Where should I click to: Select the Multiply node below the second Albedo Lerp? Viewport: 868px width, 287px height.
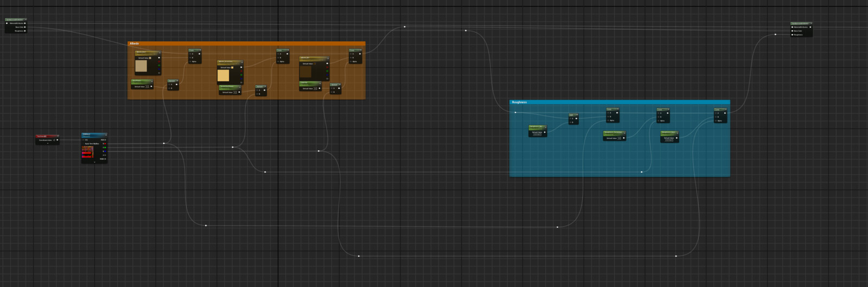click(261, 91)
